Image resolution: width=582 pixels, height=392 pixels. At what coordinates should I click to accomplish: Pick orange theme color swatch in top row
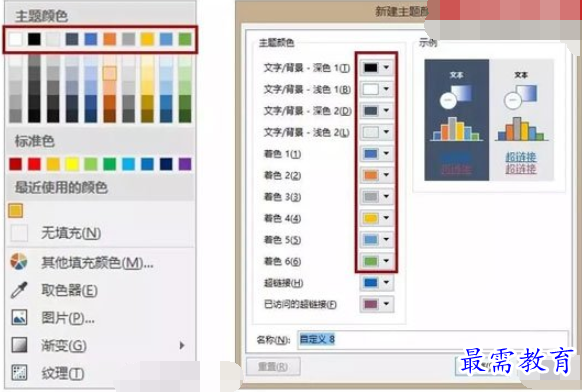pyautogui.click(x=109, y=39)
